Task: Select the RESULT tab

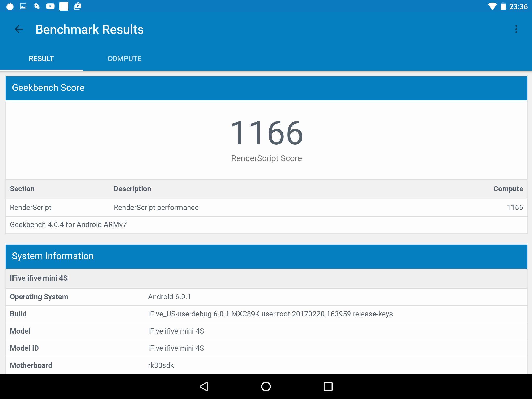Action: pyautogui.click(x=41, y=59)
